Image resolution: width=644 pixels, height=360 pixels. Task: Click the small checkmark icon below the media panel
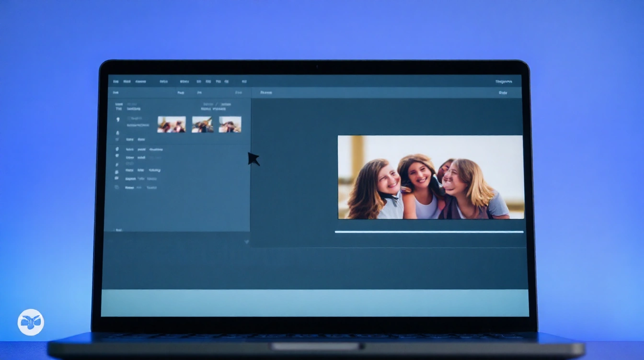[247, 242]
